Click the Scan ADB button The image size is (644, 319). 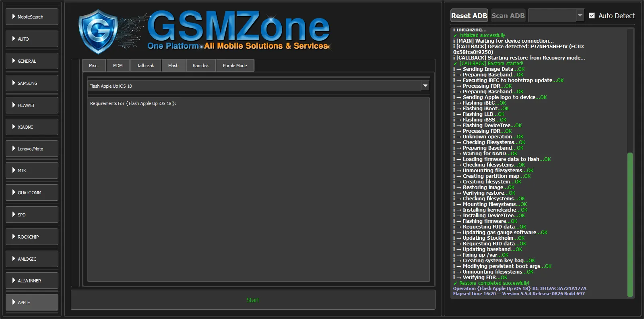(508, 16)
